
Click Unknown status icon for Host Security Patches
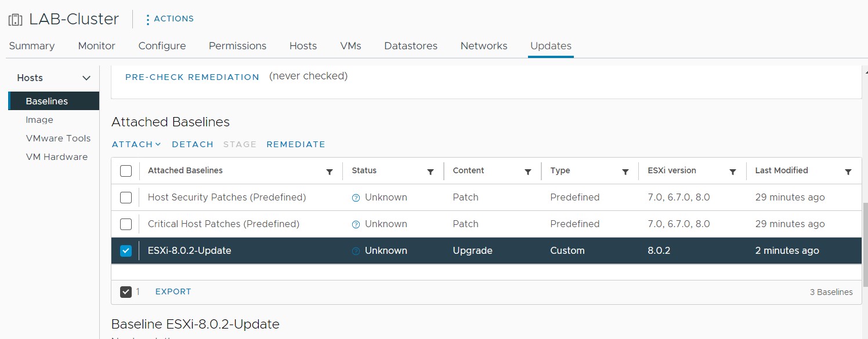(x=356, y=198)
